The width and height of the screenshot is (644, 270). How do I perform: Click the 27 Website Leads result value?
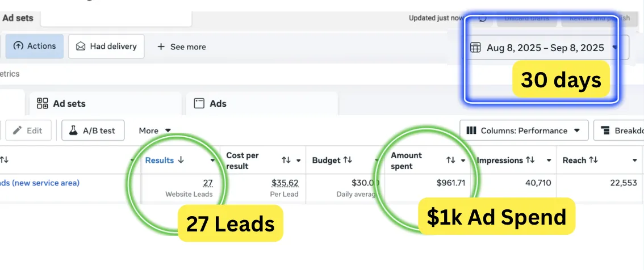coord(207,183)
